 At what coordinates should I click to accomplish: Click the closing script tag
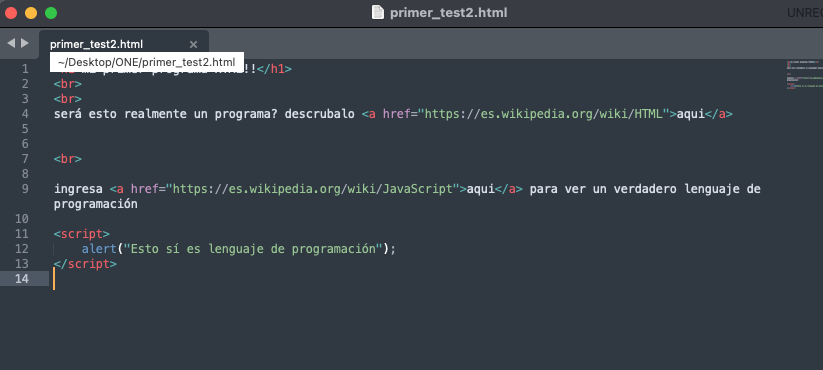point(86,263)
